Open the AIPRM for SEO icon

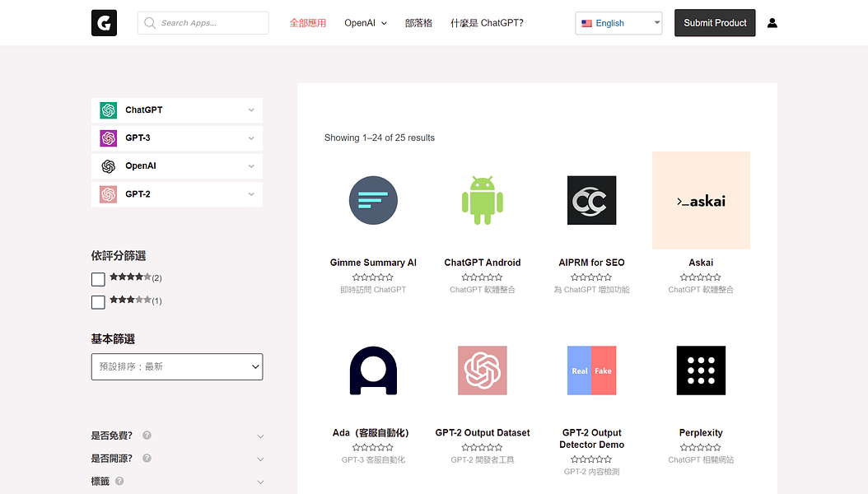592,200
